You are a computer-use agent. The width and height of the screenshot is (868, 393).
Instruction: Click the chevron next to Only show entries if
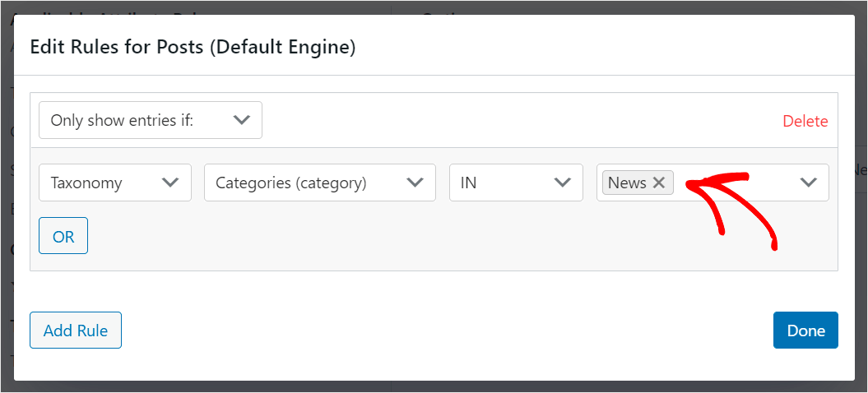pos(241,120)
